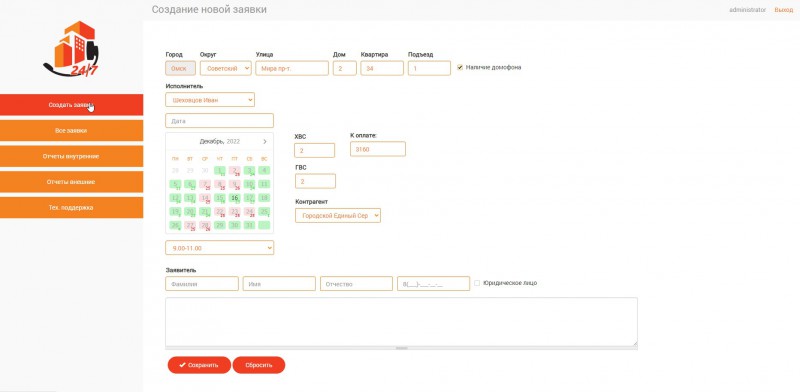
Task: Click the Декабрь, 2022 calendar title
Action: click(x=219, y=141)
